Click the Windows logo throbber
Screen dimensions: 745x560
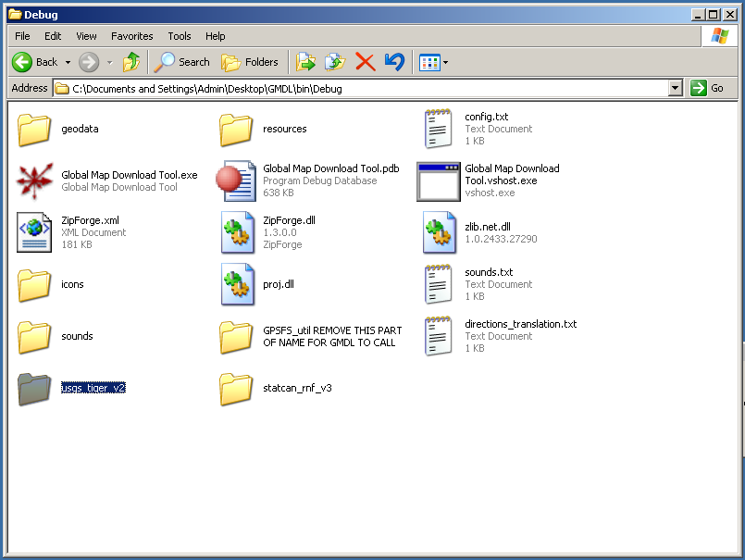(720, 36)
